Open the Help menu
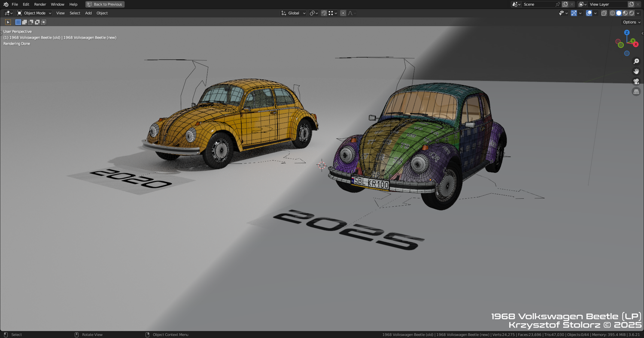This screenshot has height=338, width=644. 73,4
